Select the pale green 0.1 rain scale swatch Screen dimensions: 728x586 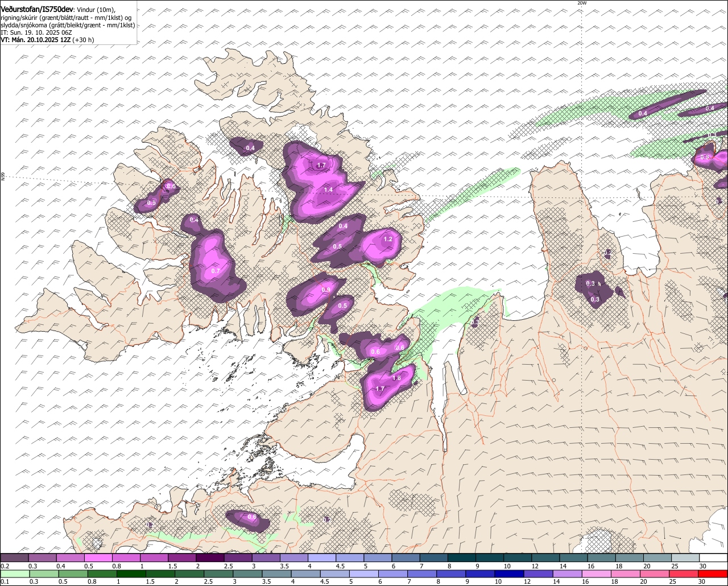click(15, 573)
